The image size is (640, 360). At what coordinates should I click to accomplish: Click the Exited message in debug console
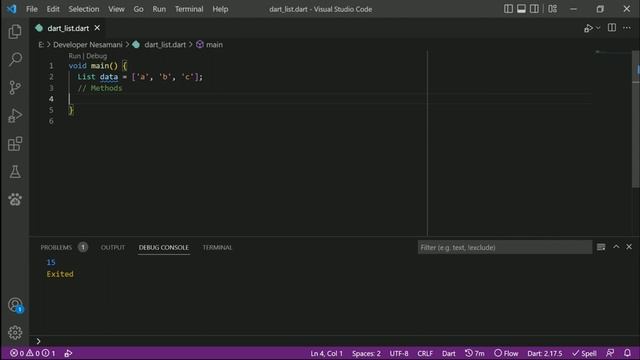click(60, 274)
